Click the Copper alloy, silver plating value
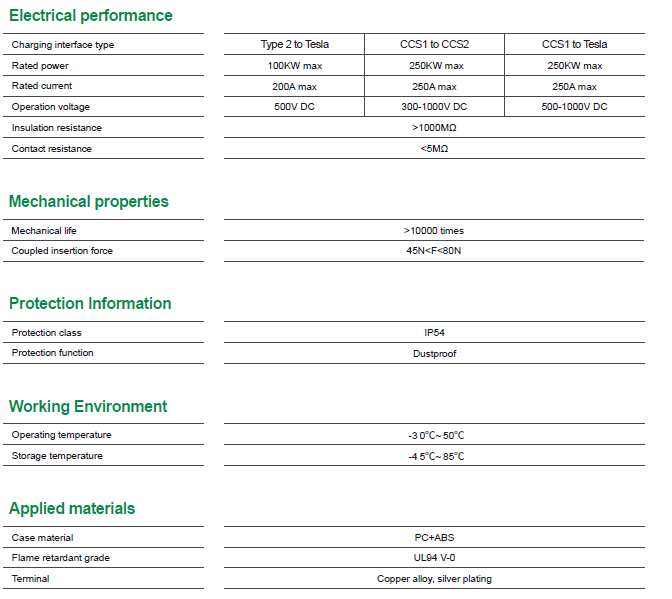 [x=434, y=579]
